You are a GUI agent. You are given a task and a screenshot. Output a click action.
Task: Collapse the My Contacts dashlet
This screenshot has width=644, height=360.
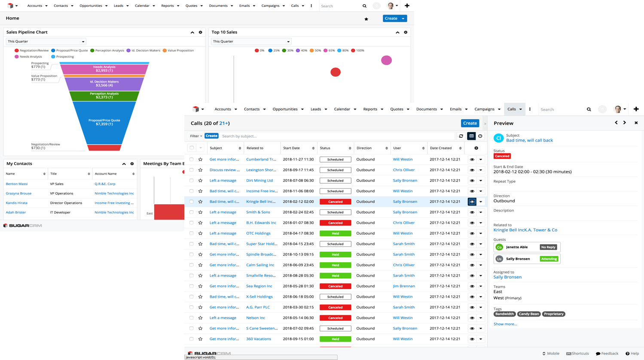124,164
